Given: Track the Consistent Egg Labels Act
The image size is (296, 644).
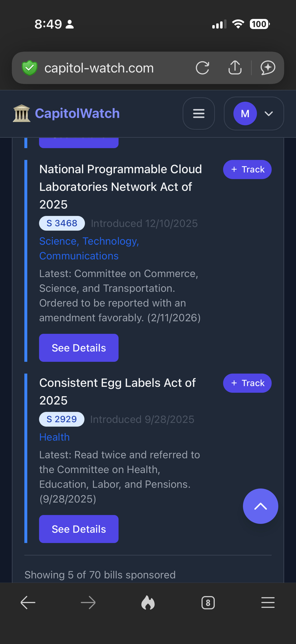Looking at the screenshot, I should click(247, 383).
